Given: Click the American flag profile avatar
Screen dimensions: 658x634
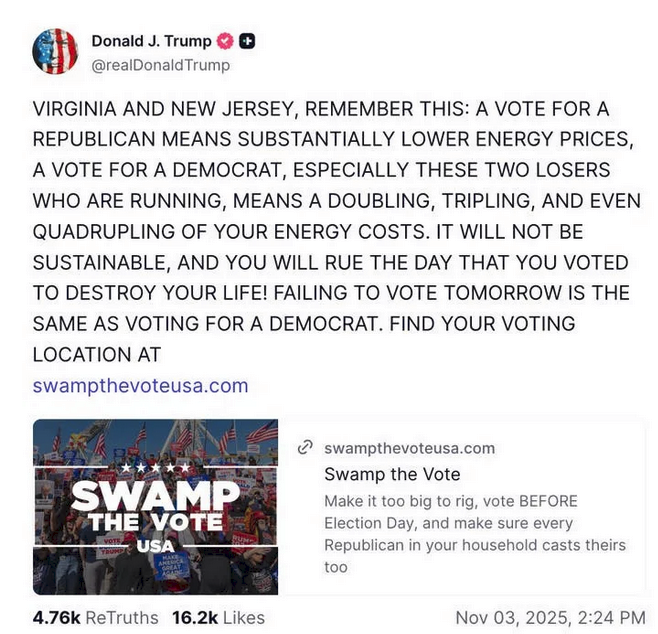Looking at the screenshot, I should (55, 51).
